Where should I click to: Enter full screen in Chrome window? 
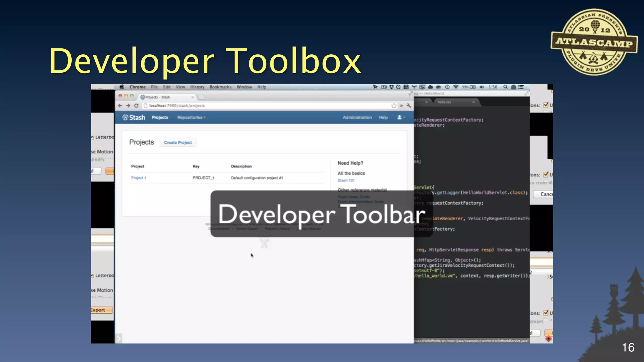[410, 94]
